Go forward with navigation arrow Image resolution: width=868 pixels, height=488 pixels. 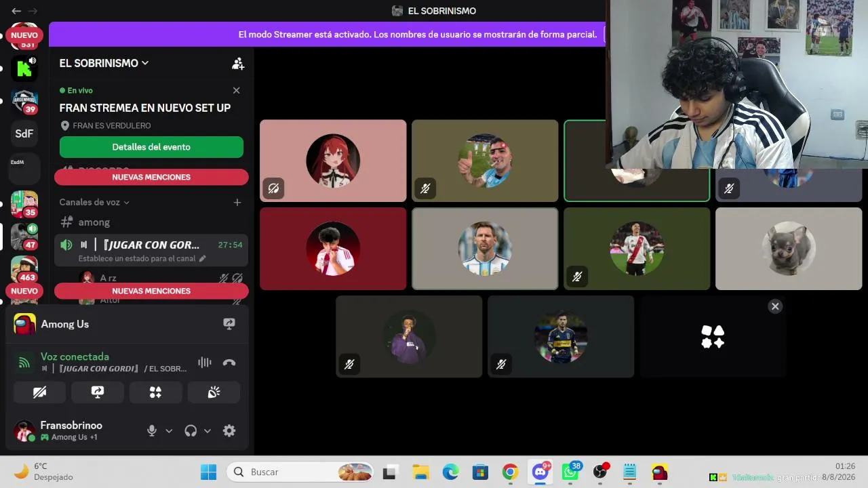tap(33, 11)
